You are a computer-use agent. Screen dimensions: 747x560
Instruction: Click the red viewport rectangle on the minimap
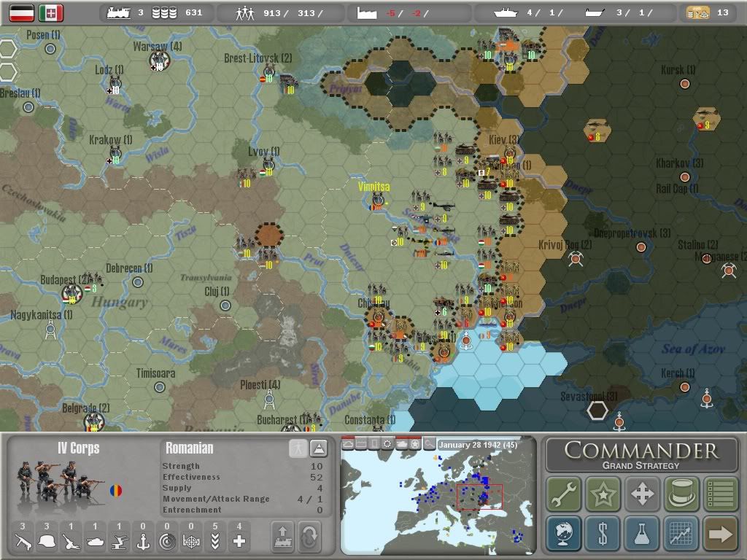click(479, 497)
